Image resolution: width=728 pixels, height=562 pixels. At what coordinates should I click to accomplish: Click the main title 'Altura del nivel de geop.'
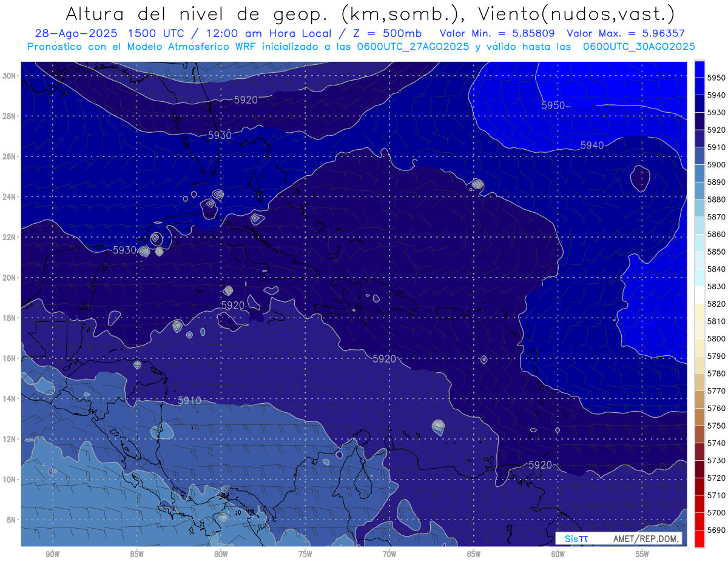[x=197, y=13]
